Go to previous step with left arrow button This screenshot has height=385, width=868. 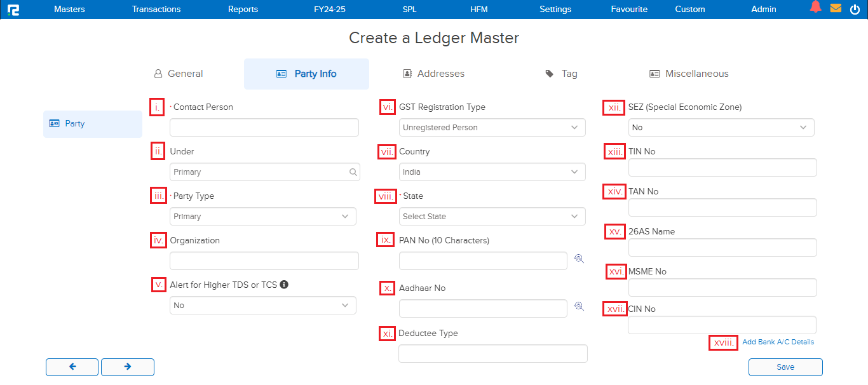point(72,367)
